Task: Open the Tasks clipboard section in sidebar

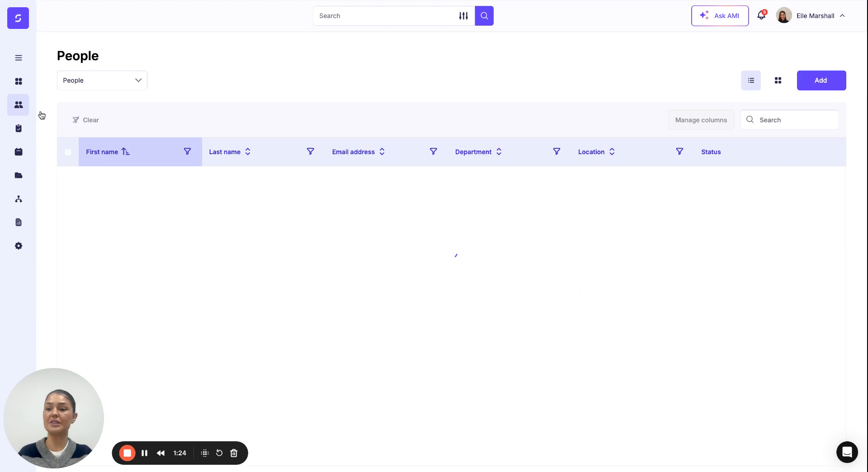Action: click(18, 128)
